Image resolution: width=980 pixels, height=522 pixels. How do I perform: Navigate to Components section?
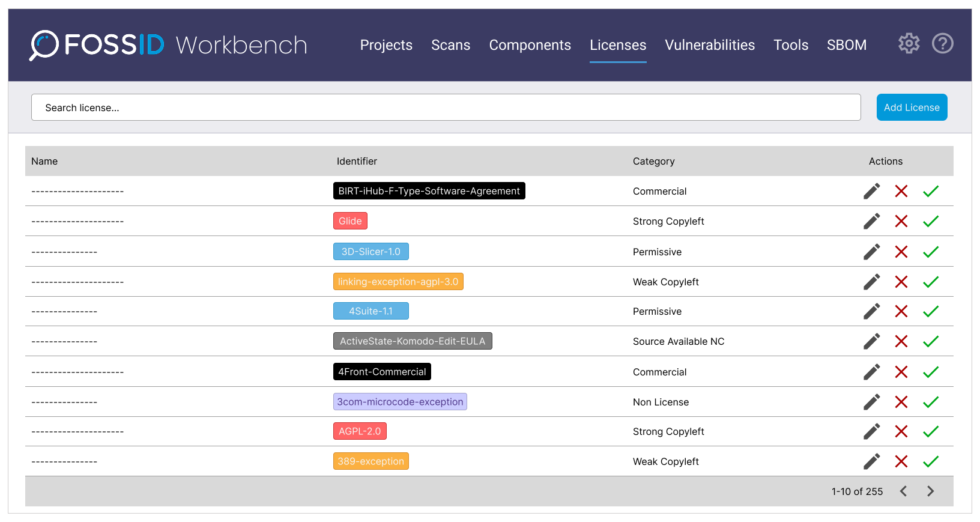click(530, 45)
